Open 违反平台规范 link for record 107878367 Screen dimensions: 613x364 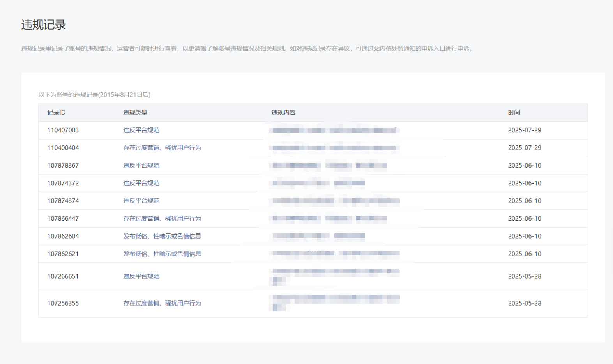tap(141, 165)
